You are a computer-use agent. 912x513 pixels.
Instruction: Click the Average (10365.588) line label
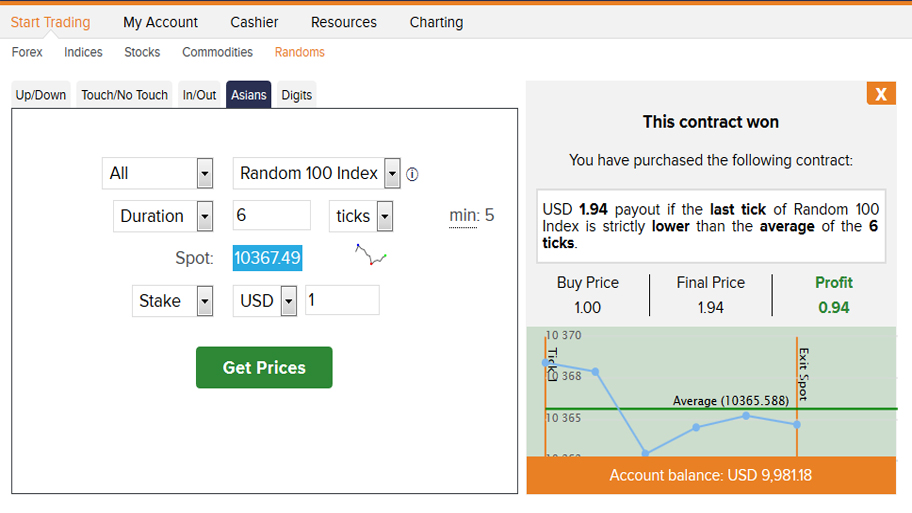731,401
